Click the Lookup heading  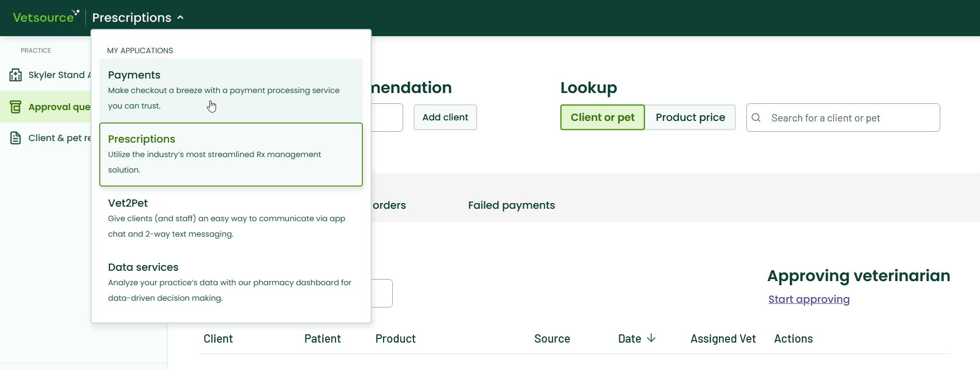pyautogui.click(x=589, y=88)
